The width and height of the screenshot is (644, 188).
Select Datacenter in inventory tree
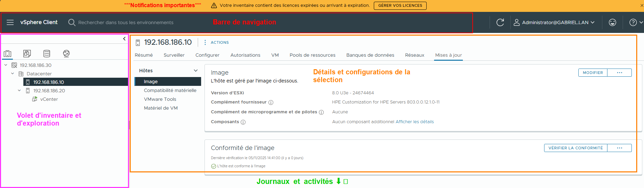tap(39, 74)
